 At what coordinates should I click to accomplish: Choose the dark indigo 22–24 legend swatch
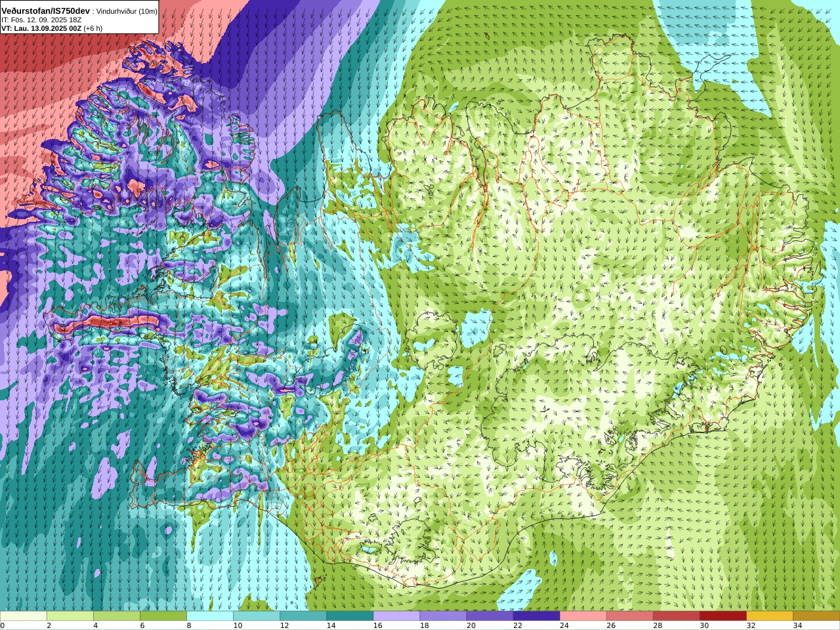pos(536,616)
